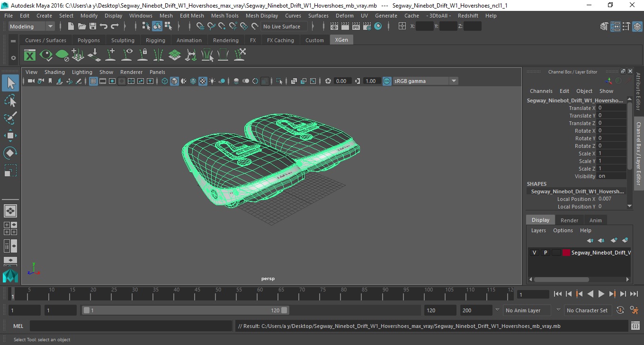Go to end of playback range
This screenshot has height=345, width=644.
click(x=633, y=294)
